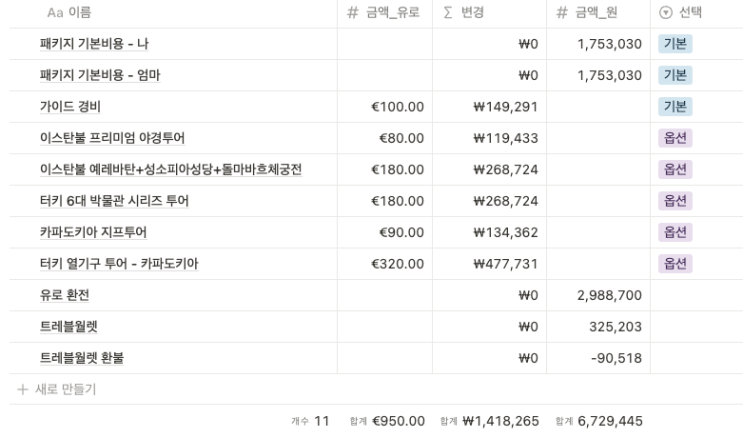The image size is (743, 438).
Task: Click 기본 tag in 가이드 경비 row
Action: [x=675, y=107]
